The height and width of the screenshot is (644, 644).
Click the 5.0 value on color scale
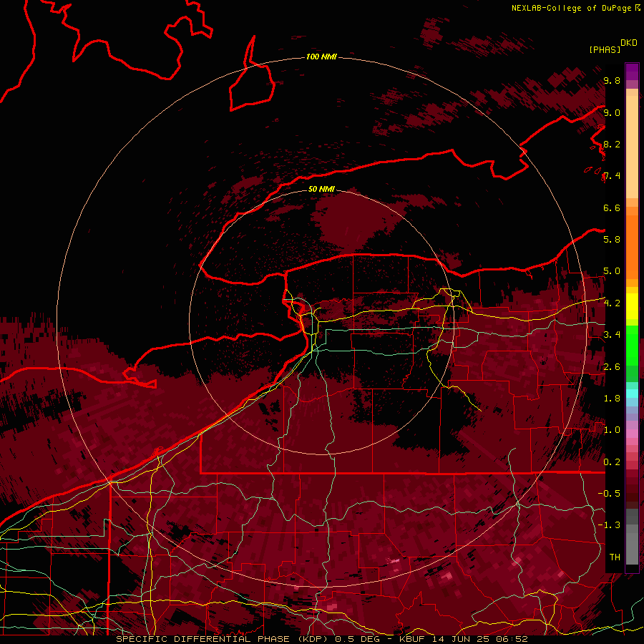pos(612,271)
